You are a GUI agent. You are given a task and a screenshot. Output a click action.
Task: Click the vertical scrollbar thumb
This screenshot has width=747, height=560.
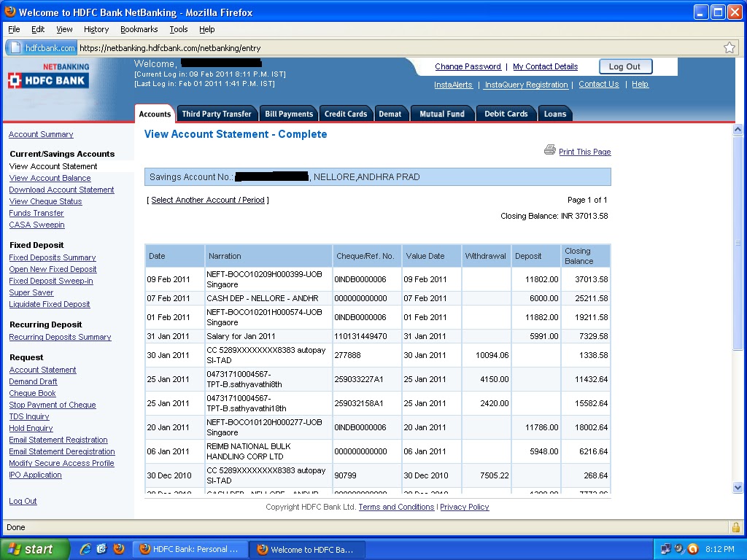[738, 243]
